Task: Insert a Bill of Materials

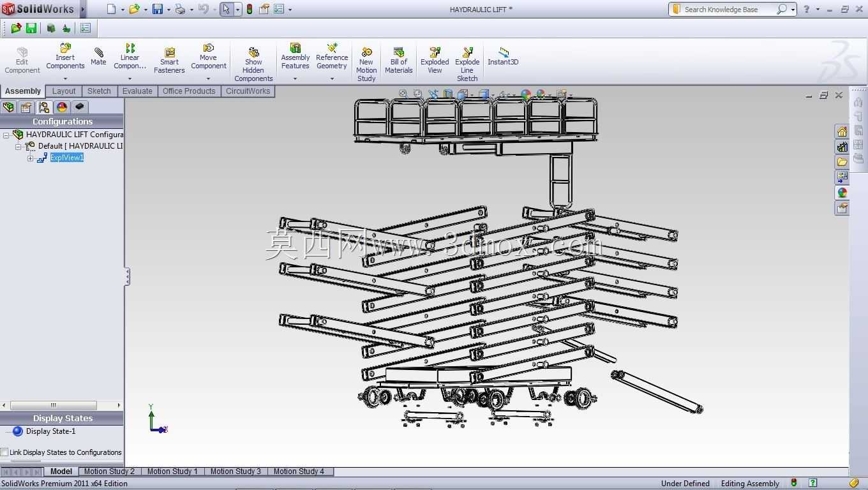Action: [399, 61]
